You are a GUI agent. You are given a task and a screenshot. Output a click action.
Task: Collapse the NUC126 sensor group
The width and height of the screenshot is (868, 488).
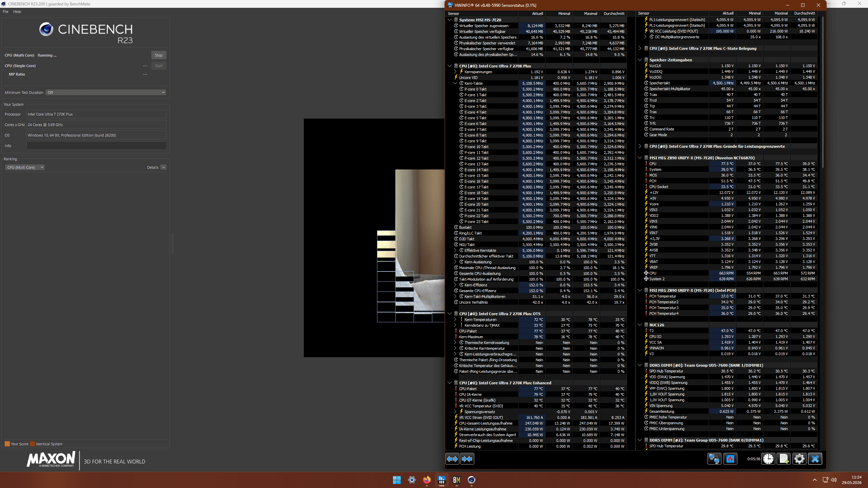pyautogui.click(x=640, y=325)
